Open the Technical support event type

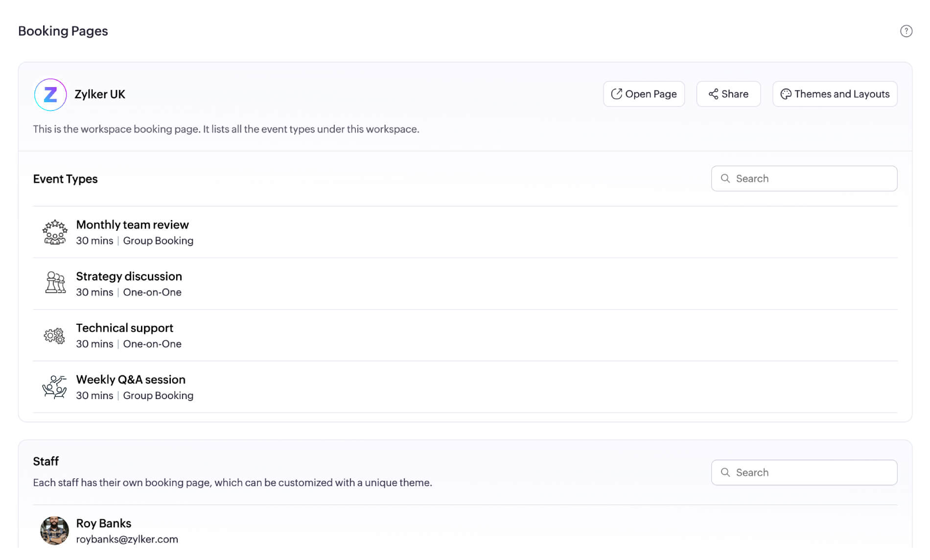click(465, 336)
